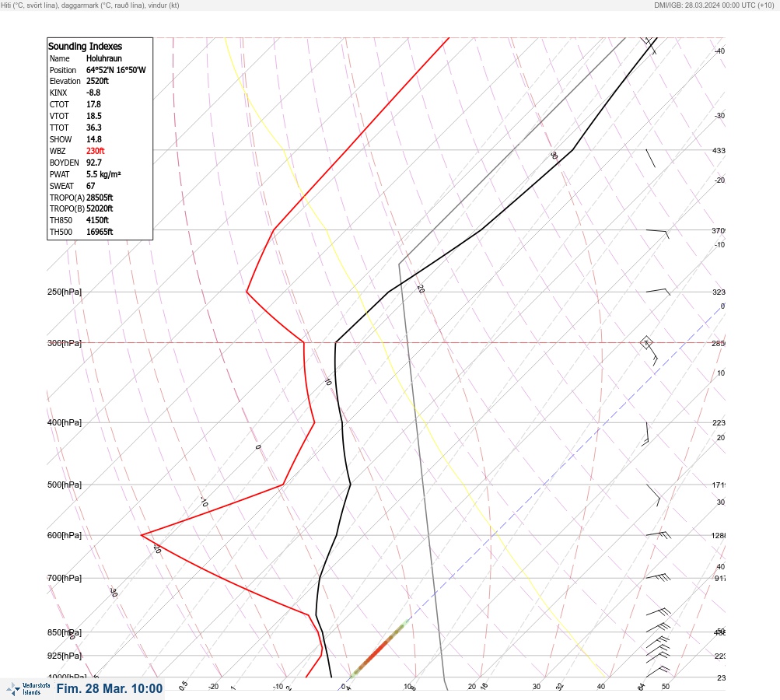Click the CTOT value 17.8
780x700 pixels.
pyautogui.click(x=93, y=104)
